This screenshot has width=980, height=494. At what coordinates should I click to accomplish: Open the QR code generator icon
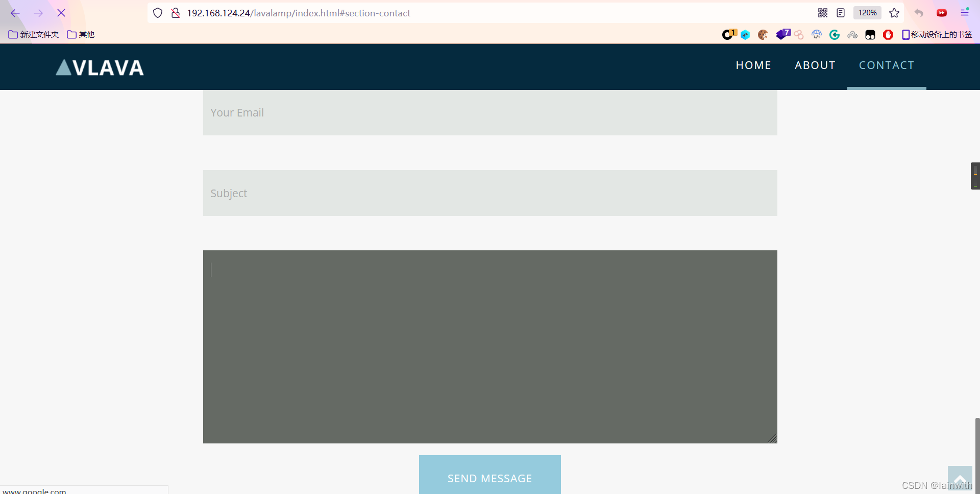point(823,13)
